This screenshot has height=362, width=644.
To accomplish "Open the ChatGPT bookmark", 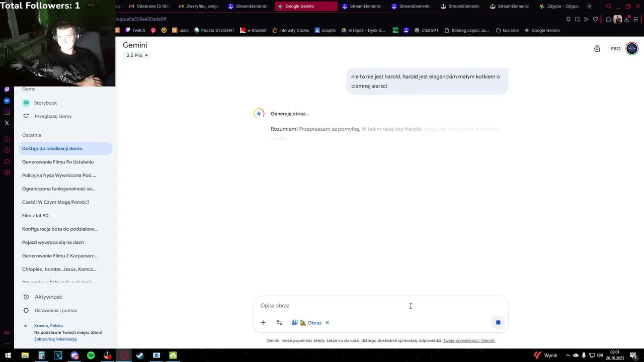I will (x=427, y=30).
